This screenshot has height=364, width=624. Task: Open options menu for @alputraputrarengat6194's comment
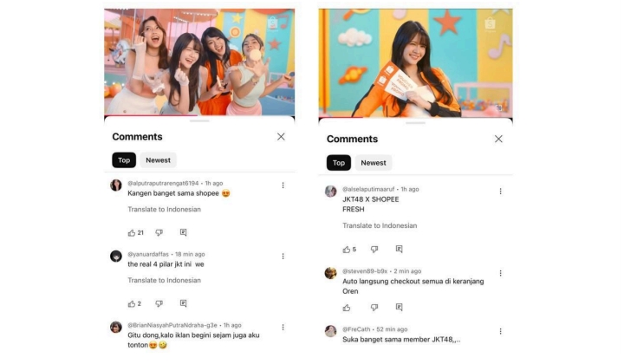[283, 185]
